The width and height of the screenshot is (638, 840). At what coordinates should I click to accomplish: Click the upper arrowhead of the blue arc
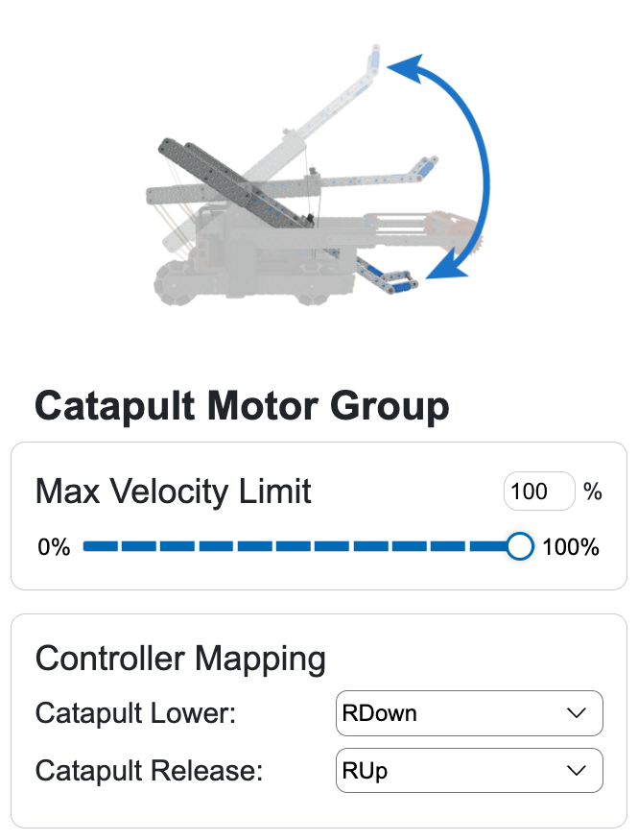click(407, 70)
